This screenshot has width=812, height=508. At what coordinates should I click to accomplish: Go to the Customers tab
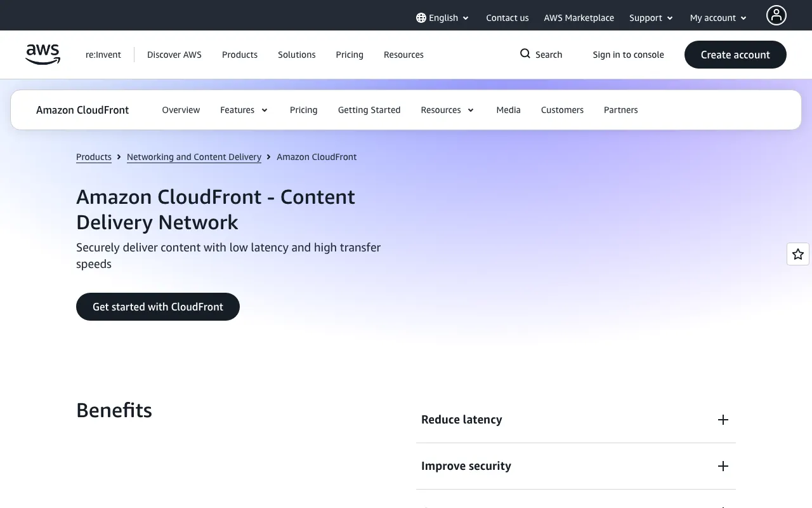point(562,110)
